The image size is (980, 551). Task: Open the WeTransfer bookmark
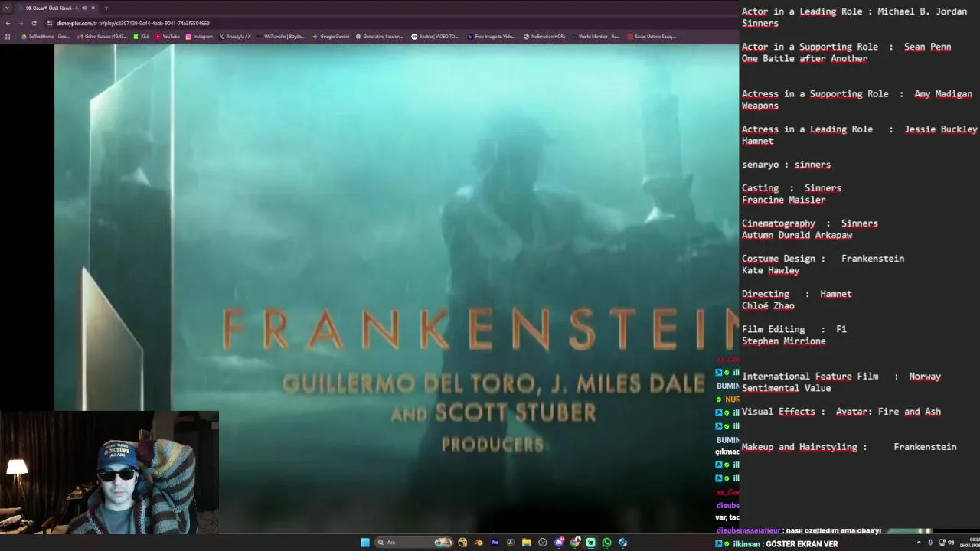(280, 37)
